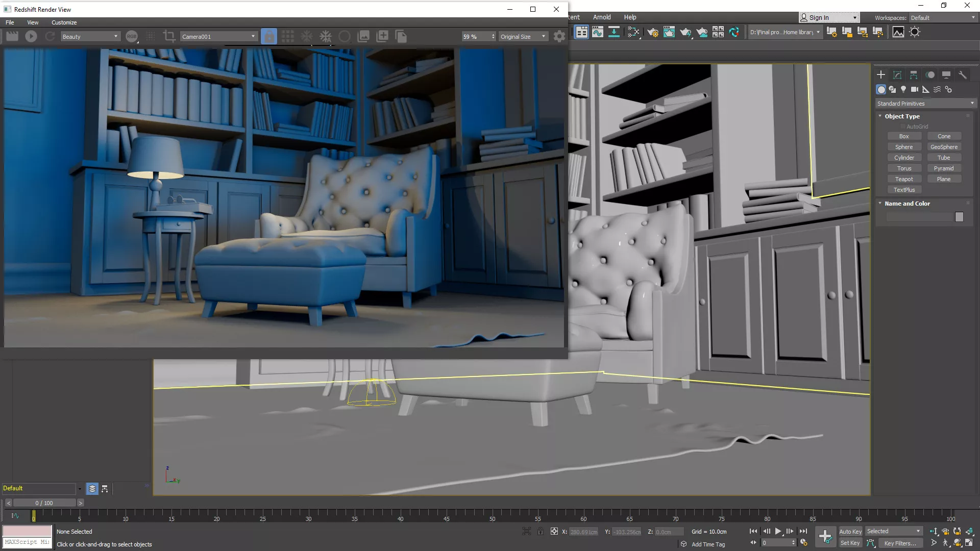Enable the AutoGrid checkbox
This screenshot has width=980, height=551.
[902, 127]
